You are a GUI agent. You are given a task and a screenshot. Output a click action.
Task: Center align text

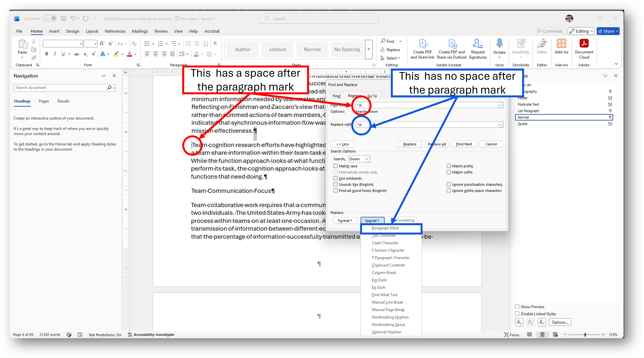[x=156, y=54]
